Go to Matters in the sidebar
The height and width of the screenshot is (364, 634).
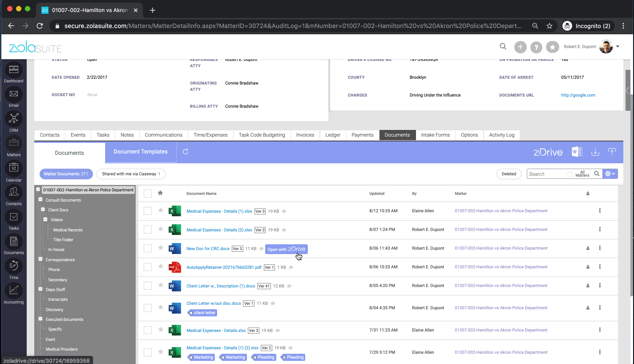click(x=14, y=144)
